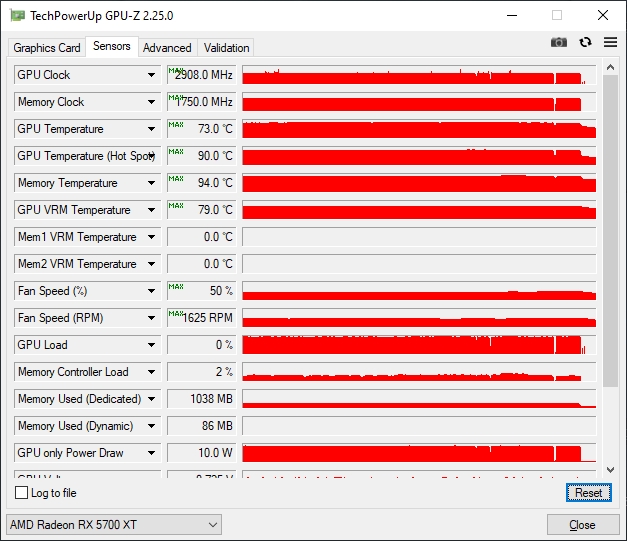The height and width of the screenshot is (541, 627).
Task: Click the Reset button
Action: 589,493
